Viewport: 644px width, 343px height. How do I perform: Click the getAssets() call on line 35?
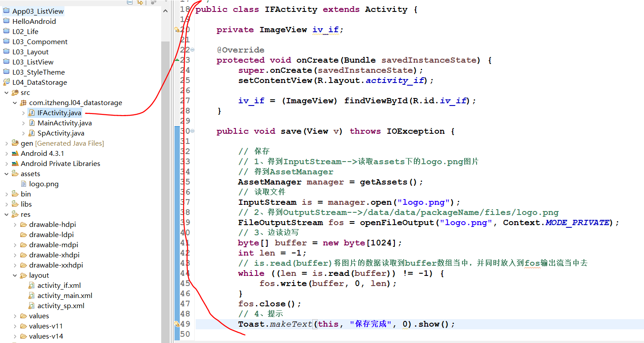click(x=389, y=182)
